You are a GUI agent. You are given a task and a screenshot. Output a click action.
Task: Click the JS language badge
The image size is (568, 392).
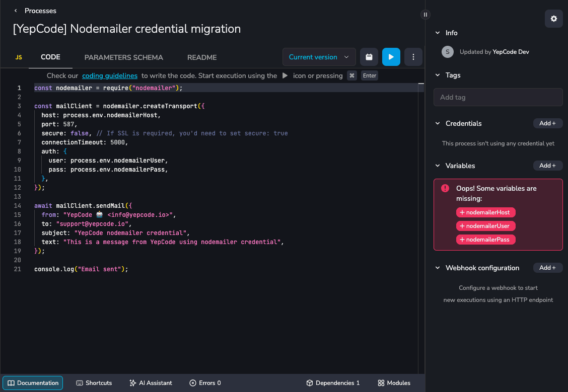click(x=19, y=57)
